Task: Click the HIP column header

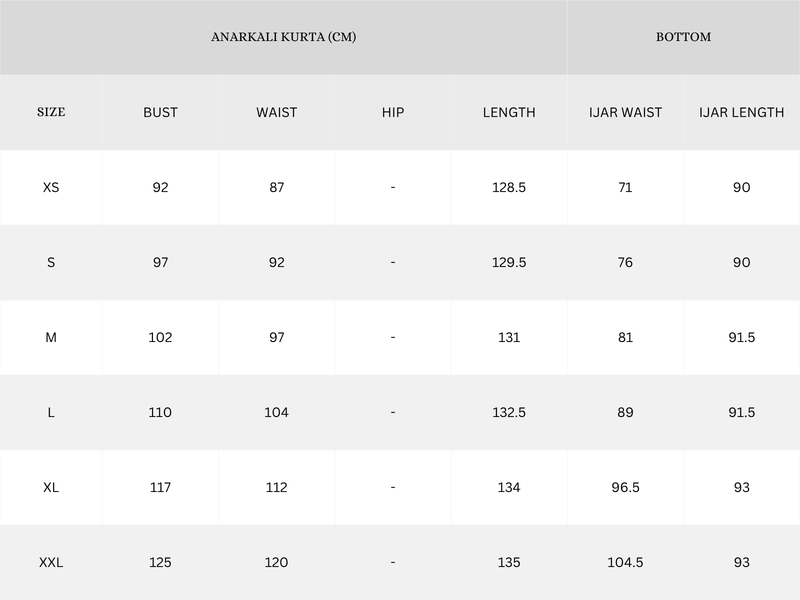Action: point(393,112)
